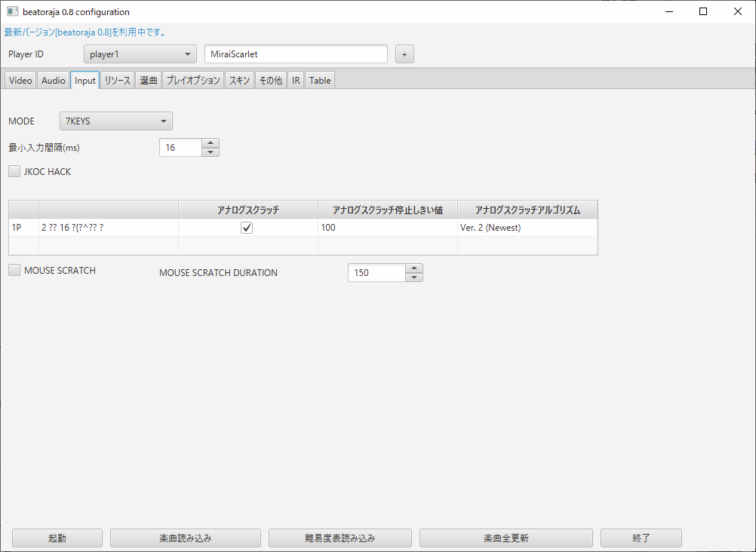Click the controller name cell '2 ?? 16'
Image resolution: width=756 pixels, height=552 pixels.
click(109, 228)
